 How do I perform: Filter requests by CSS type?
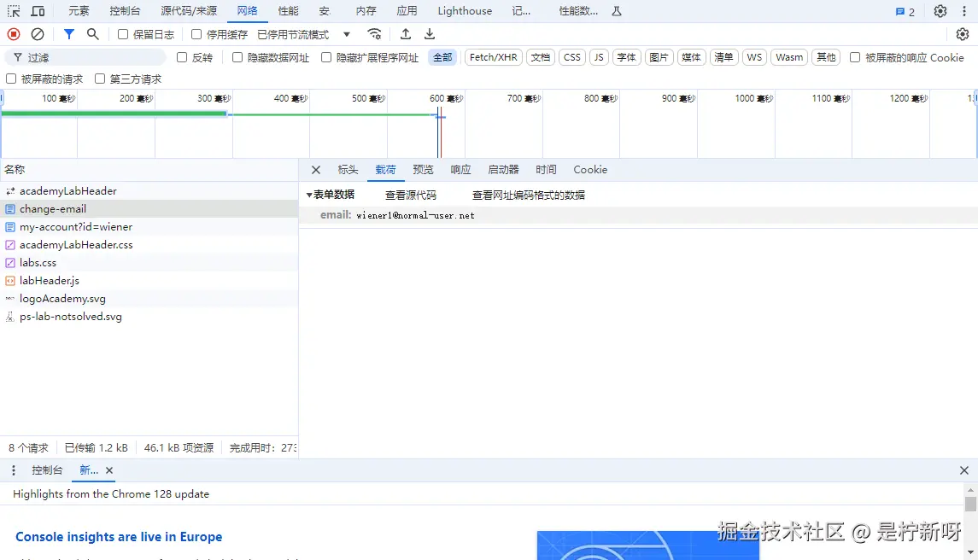tap(572, 57)
